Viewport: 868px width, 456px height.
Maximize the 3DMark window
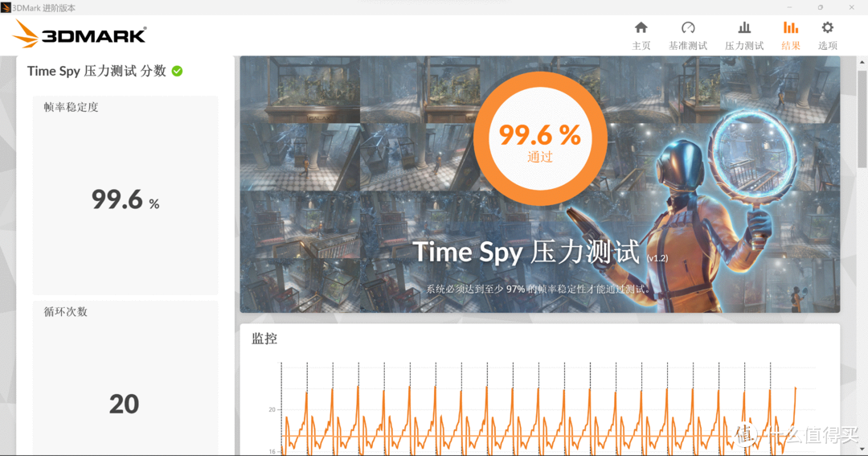pos(821,7)
